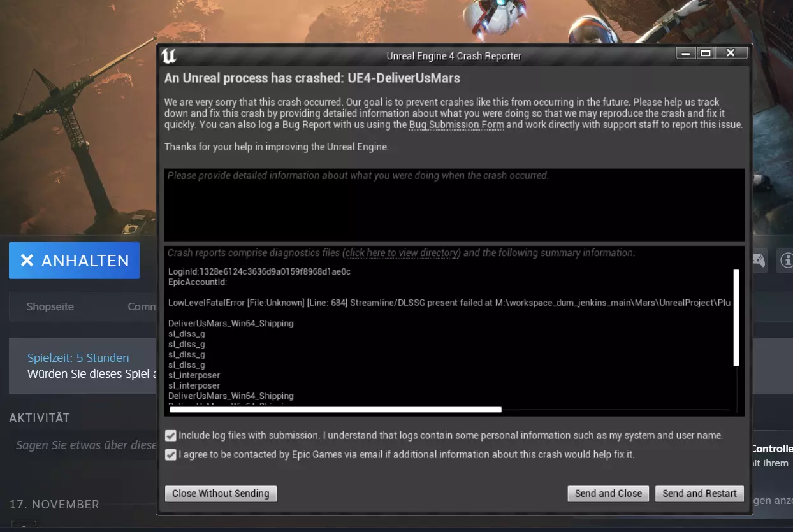Click the horizontal scrollbar of the crash summary

pyautogui.click(x=335, y=410)
